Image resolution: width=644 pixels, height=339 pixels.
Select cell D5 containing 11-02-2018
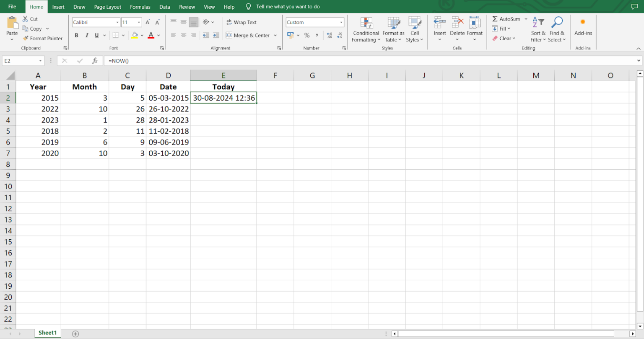(169, 131)
